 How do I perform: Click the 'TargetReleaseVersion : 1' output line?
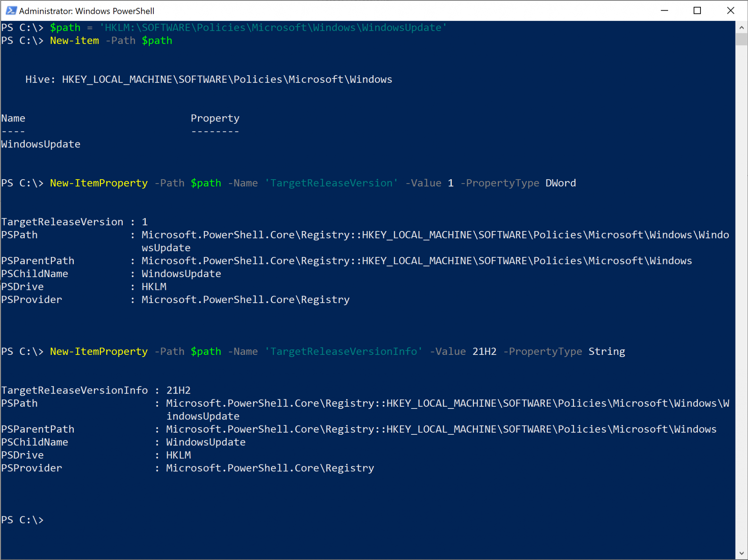[x=75, y=222]
